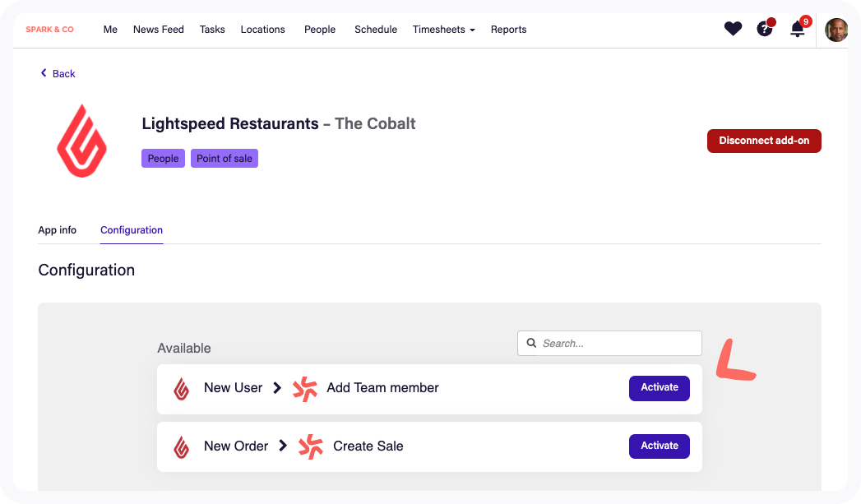The height and width of the screenshot is (504, 861).
Task: Click the Available heading
Action: [x=184, y=348]
